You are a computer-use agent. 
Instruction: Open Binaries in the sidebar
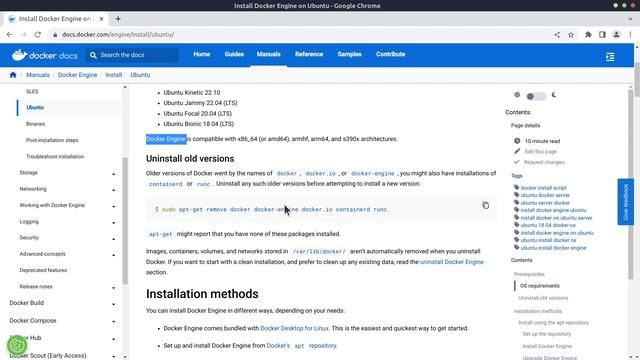point(36,124)
